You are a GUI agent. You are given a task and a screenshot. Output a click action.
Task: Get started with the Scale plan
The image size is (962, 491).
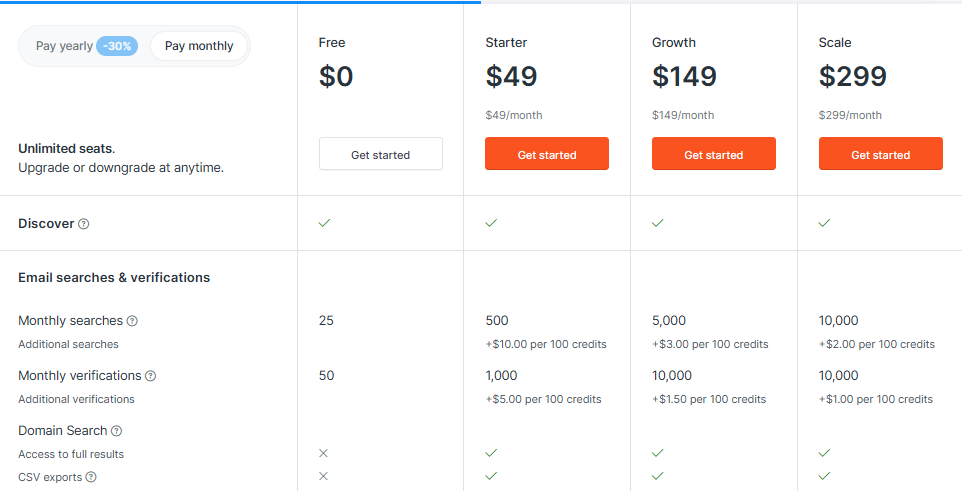(880, 153)
